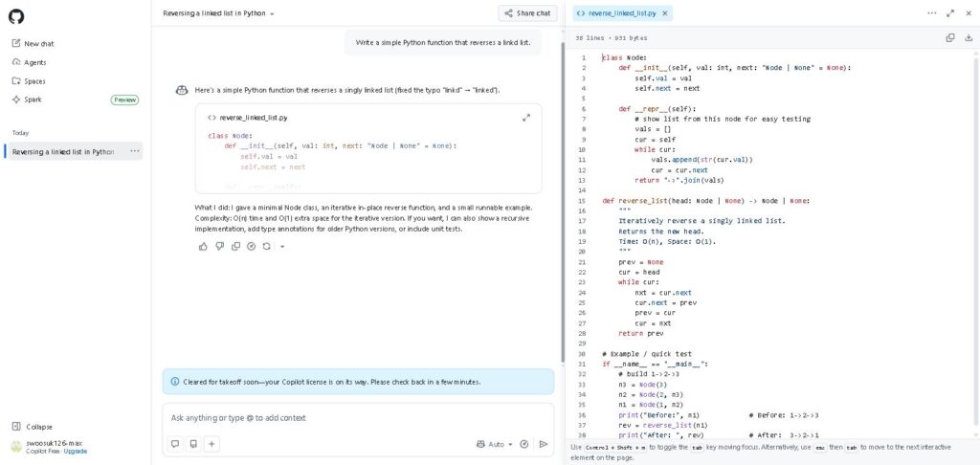This screenshot has height=465, width=980.
Task: Expand the file panel to full screen
Action: tap(950, 13)
